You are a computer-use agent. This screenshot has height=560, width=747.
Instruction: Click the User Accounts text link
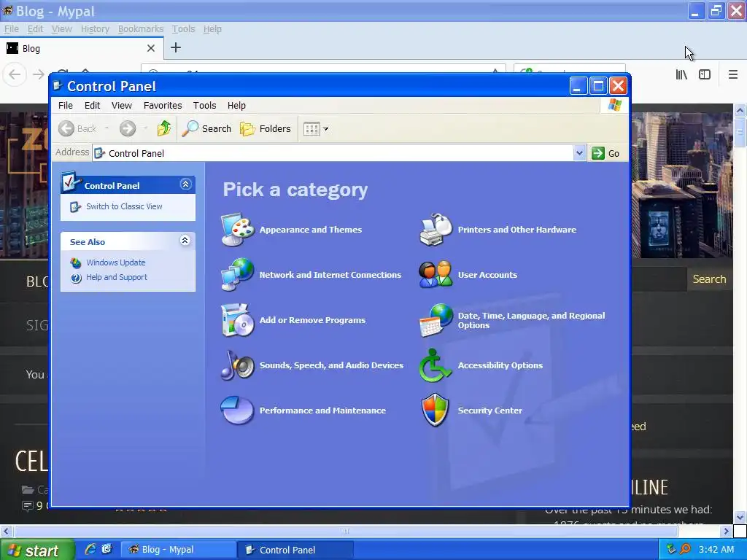point(487,275)
